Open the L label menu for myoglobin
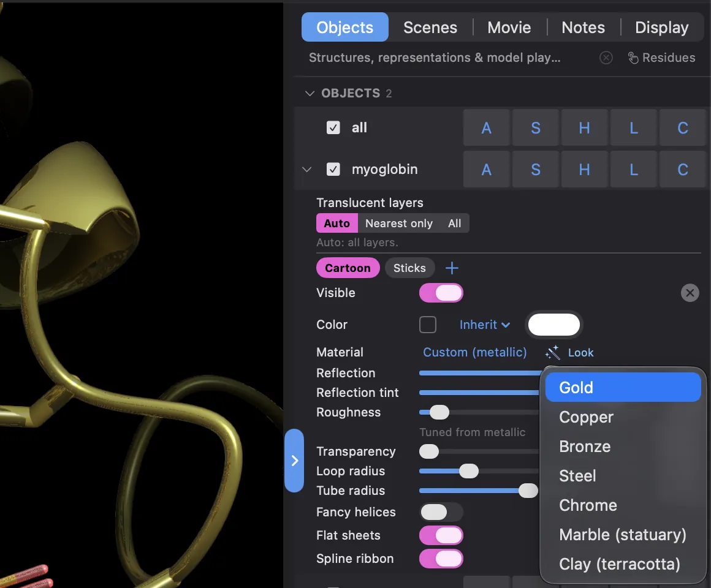This screenshot has height=588, width=711. (633, 170)
